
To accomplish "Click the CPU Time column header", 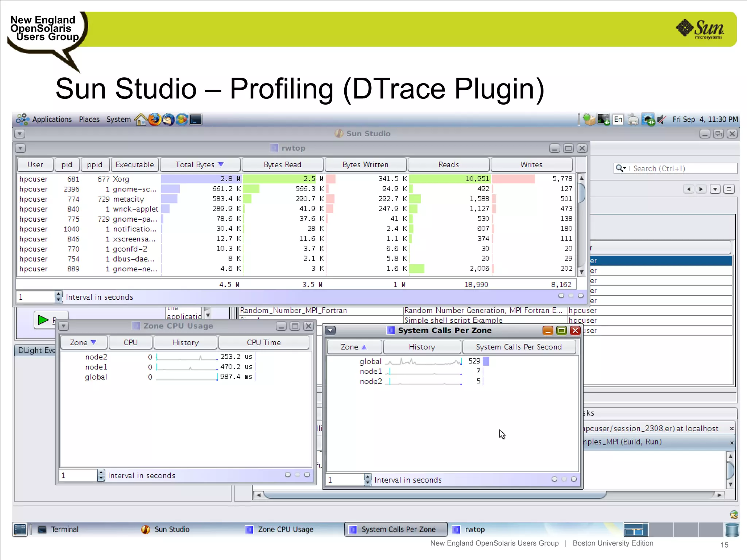I will (x=263, y=342).
